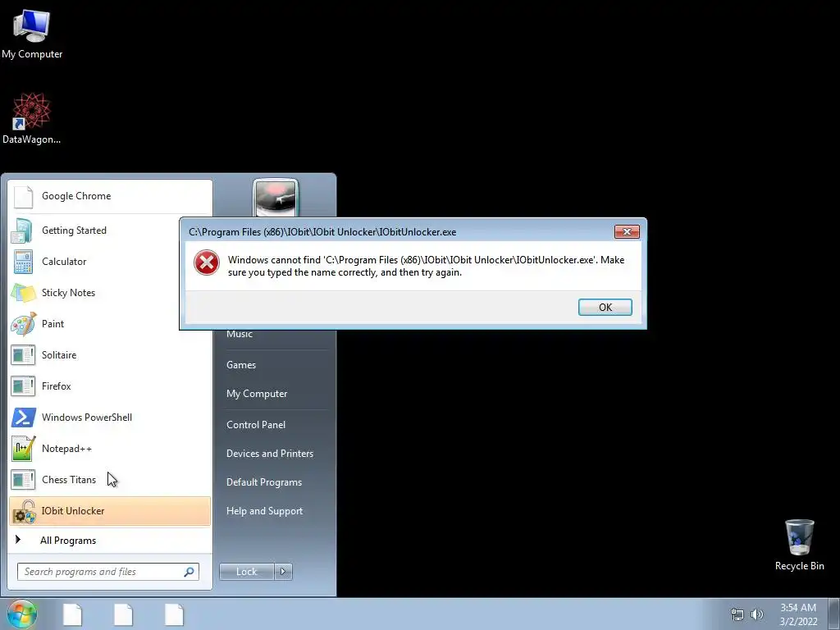Click the user account picture
Viewport: 840px width, 630px height.
tap(276, 199)
